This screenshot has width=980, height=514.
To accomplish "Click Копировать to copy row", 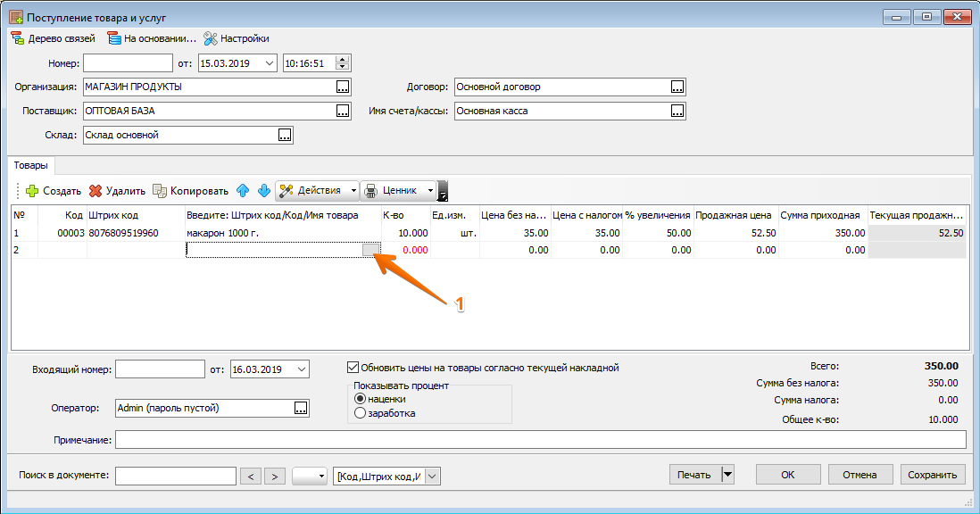I will pyautogui.click(x=190, y=190).
